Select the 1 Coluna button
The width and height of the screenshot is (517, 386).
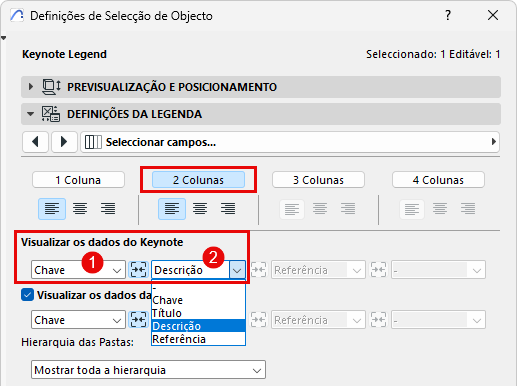click(x=78, y=180)
